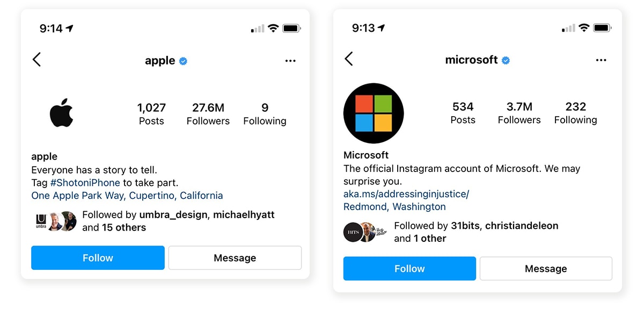Viewport: 644px width, 316px height.
Task: Open more options on apple profile
Action: (x=290, y=61)
